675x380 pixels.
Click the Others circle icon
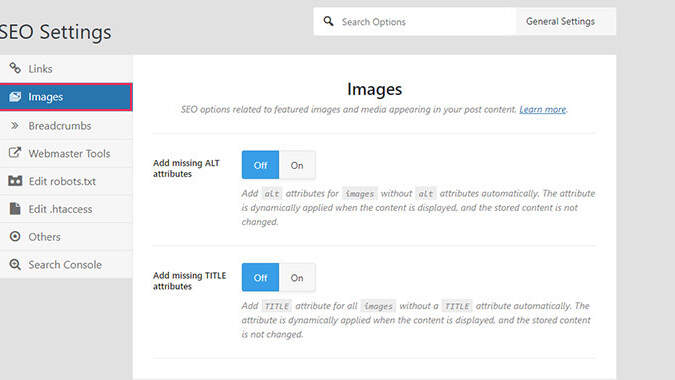[15, 236]
